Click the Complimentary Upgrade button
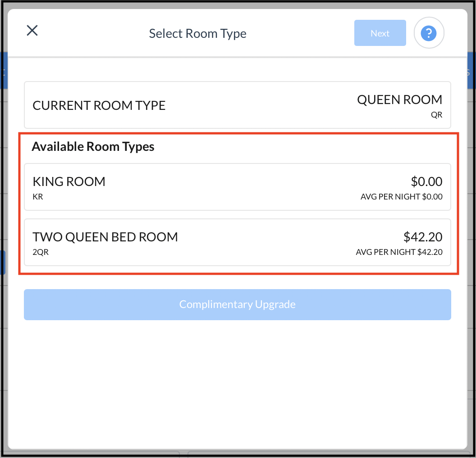Viewport: 476px width, 458px height. (237, 304)
